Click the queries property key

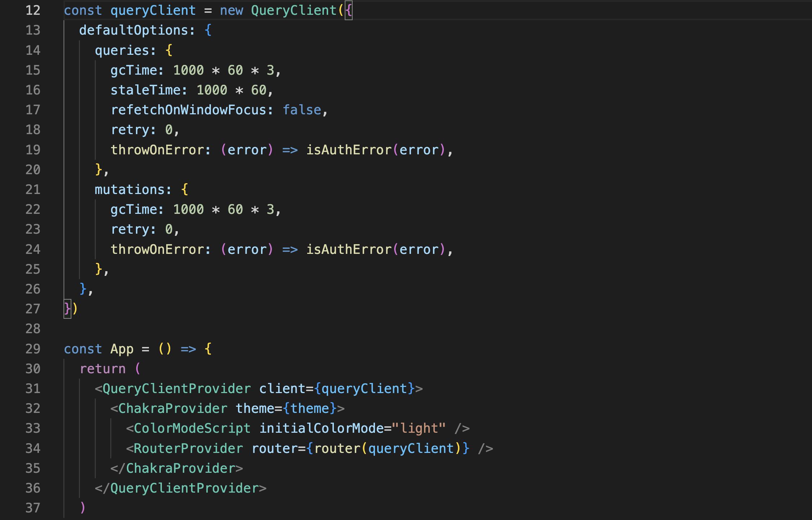pyautogui.click(x=122, y=50)
